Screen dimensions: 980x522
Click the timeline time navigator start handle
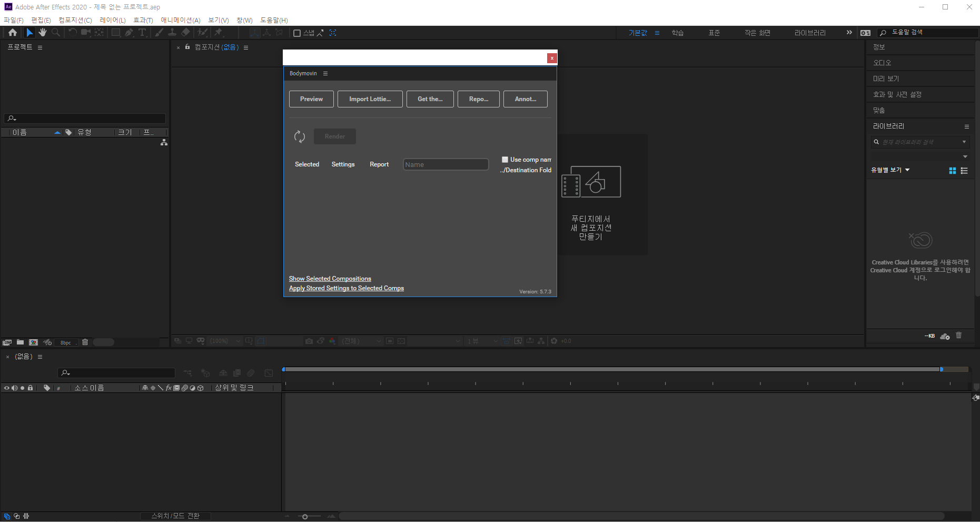click(284, 369)
